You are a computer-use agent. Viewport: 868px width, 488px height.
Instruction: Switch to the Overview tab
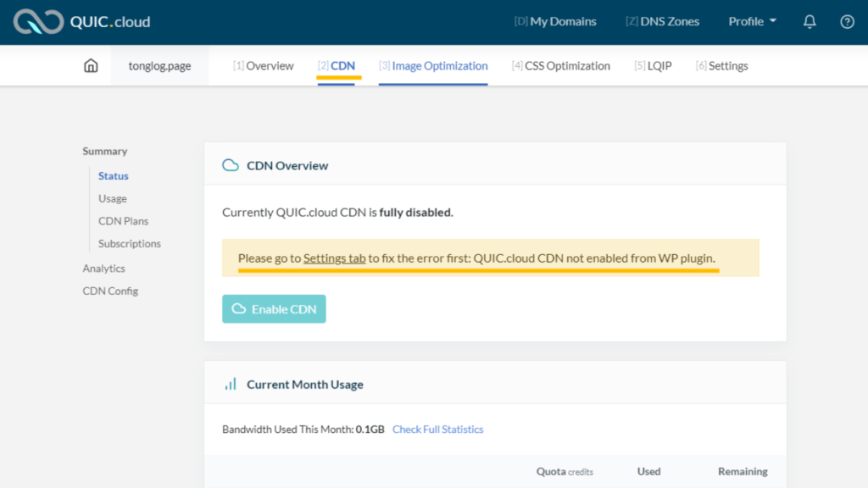click(263, 65)
